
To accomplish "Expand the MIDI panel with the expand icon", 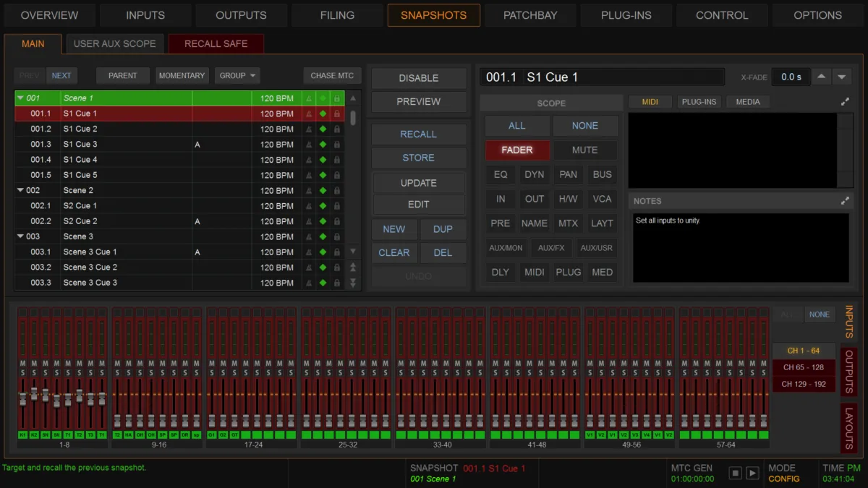I will coord(844,102).
